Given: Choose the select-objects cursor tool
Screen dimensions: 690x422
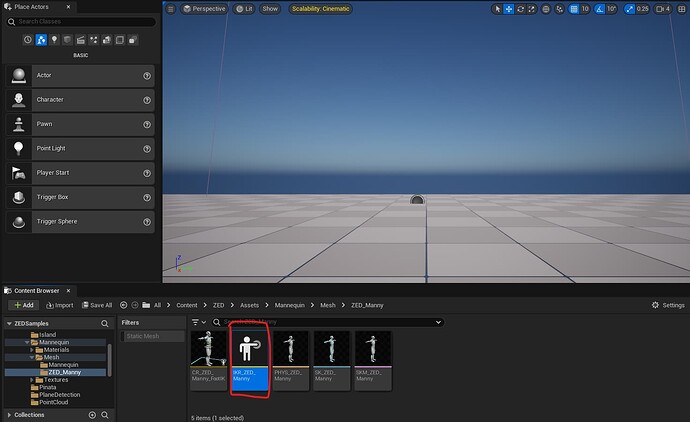Looking at the screenshot, I should click(x=497, y=9).
